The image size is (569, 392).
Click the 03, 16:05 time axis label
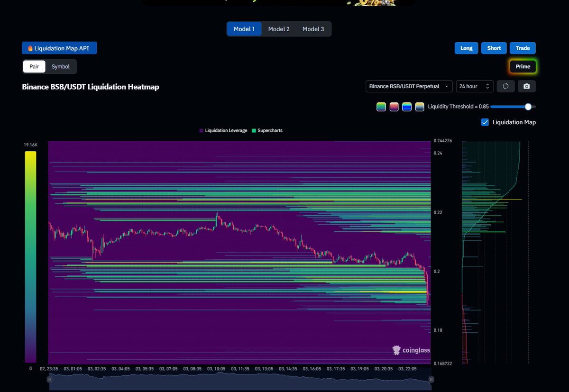pos(312,369)
